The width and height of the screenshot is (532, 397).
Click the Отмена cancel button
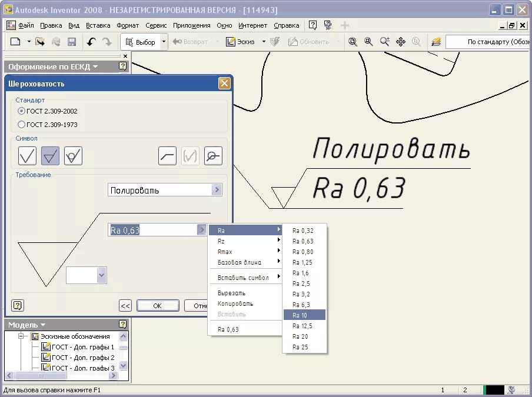tap(196, 305)
